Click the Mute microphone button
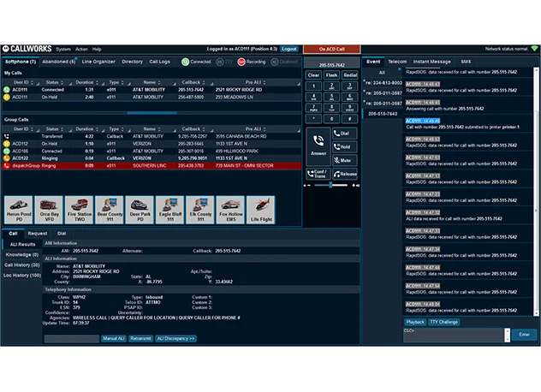The image size is (541, 392). 343,159
